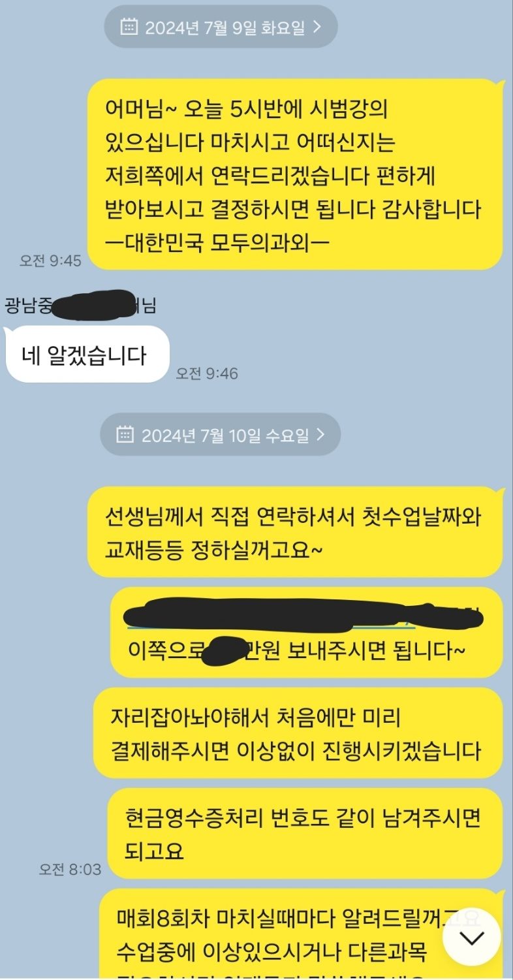This screenshot has height=980, width=513.
Task: Expand the 2024년 7월 9일 화요일 chevron
Action: pyautogui.click(x=317, y=27)
